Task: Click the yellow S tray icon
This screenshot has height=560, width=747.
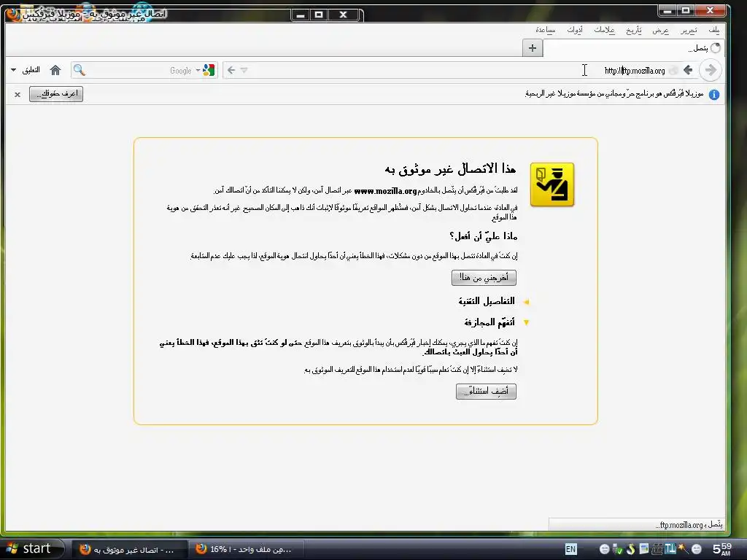Action: [630, 549]
